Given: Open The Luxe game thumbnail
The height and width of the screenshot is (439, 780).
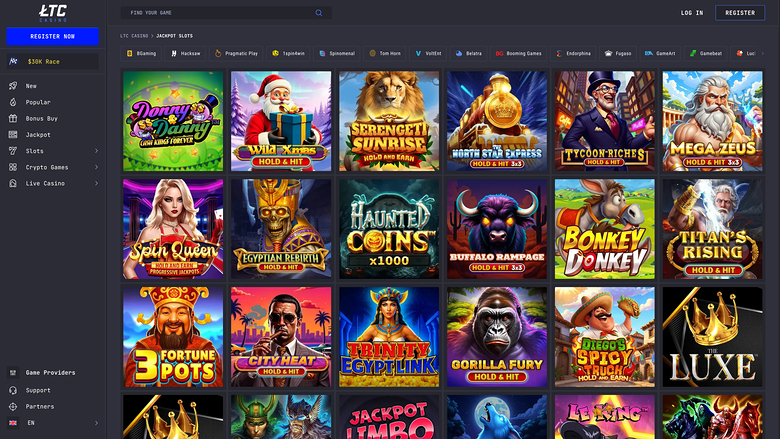Looking at the screenshot, I should point(712,337).
